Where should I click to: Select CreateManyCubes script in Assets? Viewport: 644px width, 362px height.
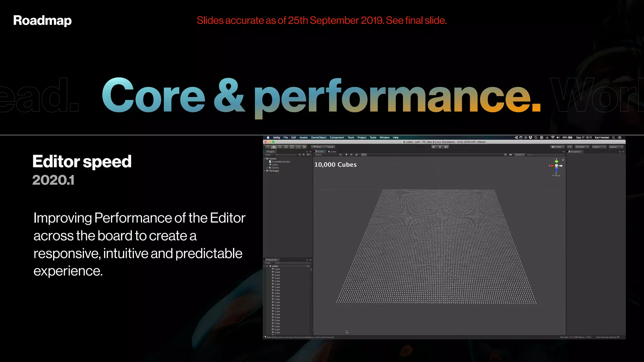click(x=281, y=162)
